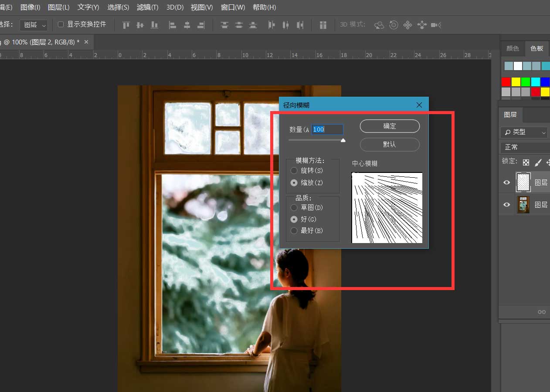The width and height of the screenshot is (550, 392).
Task: Open the 选择(S) menu
Action: pyautogui.click(x=118, y=7)
